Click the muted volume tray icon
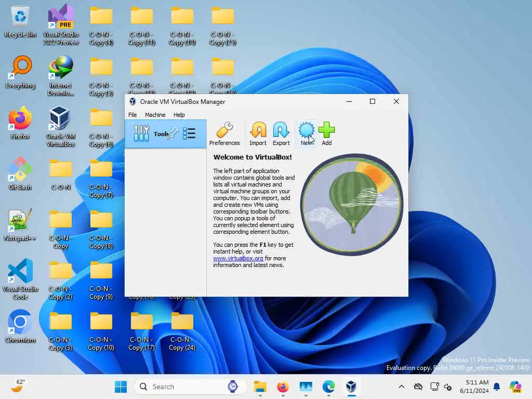Viewport: 532px width, 399px height. (x=448, y=387)
